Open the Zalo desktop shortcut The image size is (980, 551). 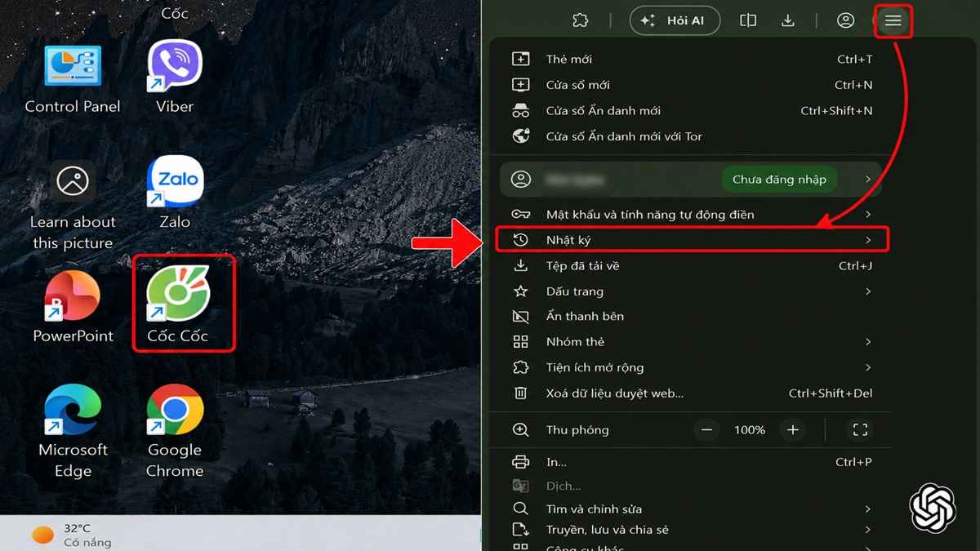pyautogui.click(x=175, y=193)
